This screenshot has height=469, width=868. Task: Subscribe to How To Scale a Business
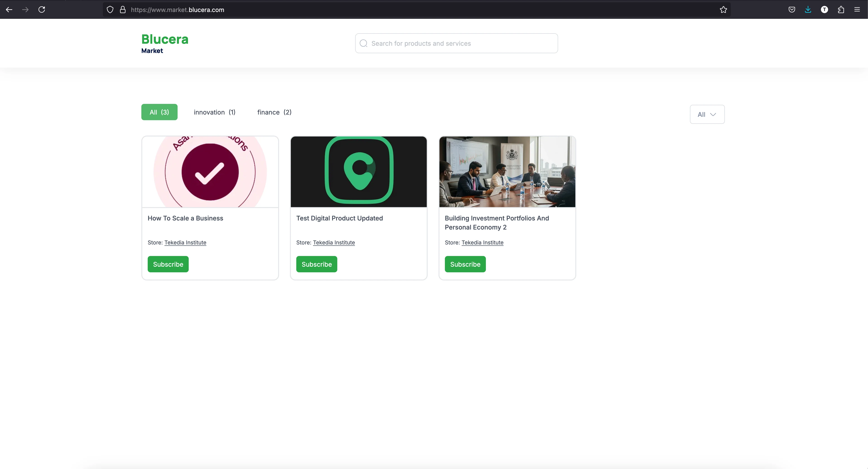(168, 264)
